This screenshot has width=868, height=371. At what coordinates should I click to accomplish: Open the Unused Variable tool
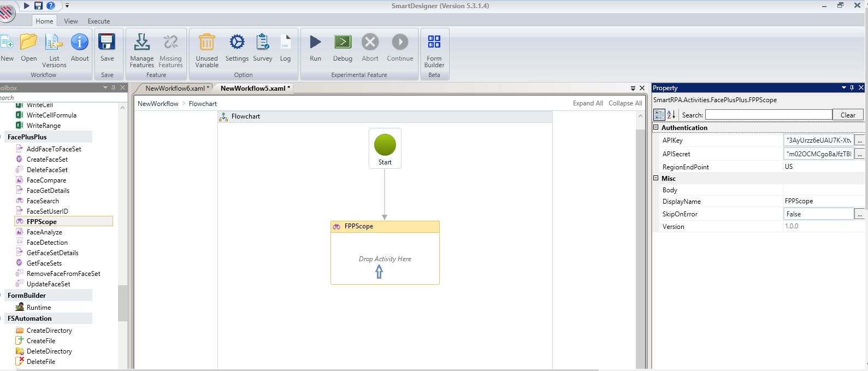click(206, 42)
